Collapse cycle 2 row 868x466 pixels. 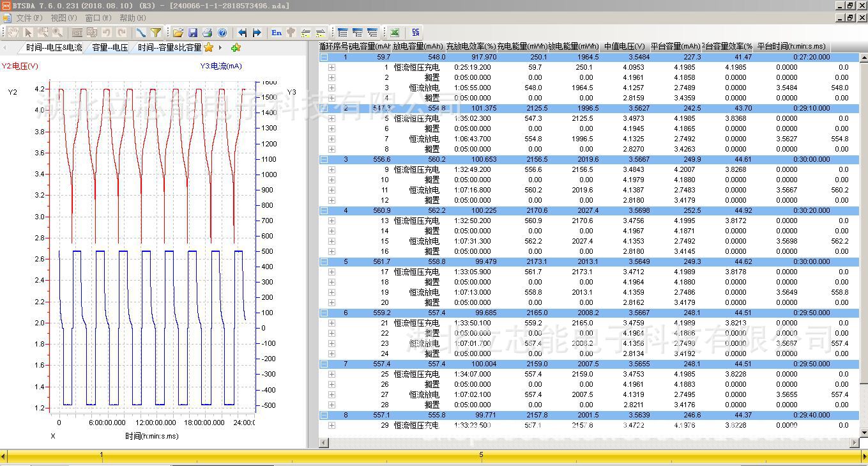(324, 108)
